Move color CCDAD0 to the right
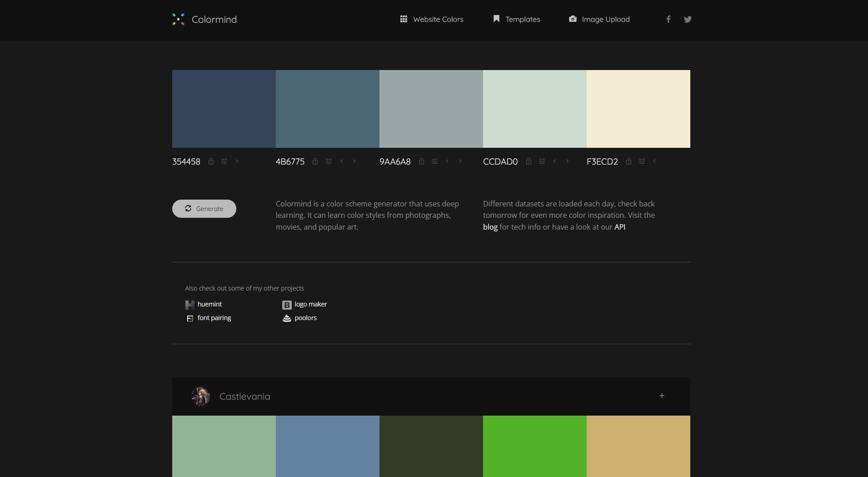868x477 pixels. 567,161
